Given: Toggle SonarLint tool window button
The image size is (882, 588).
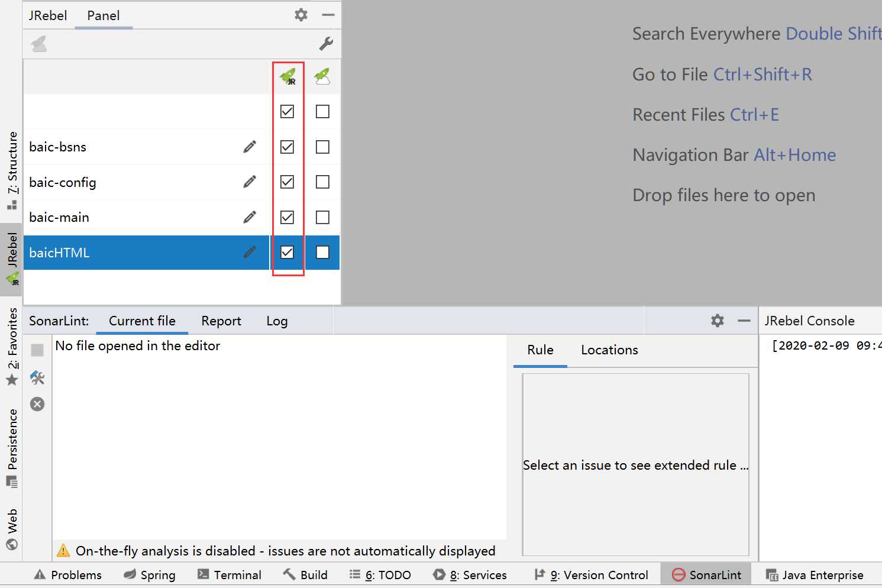Looking at the screenshot, I should 706,575.
